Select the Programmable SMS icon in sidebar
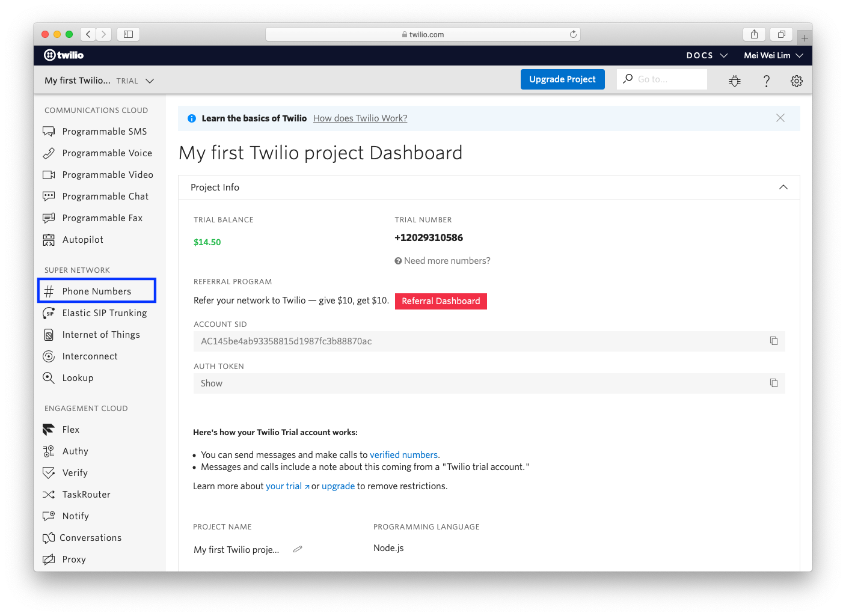Image resolution: width=846 pixels, height=616 pixels. (49, 131)
